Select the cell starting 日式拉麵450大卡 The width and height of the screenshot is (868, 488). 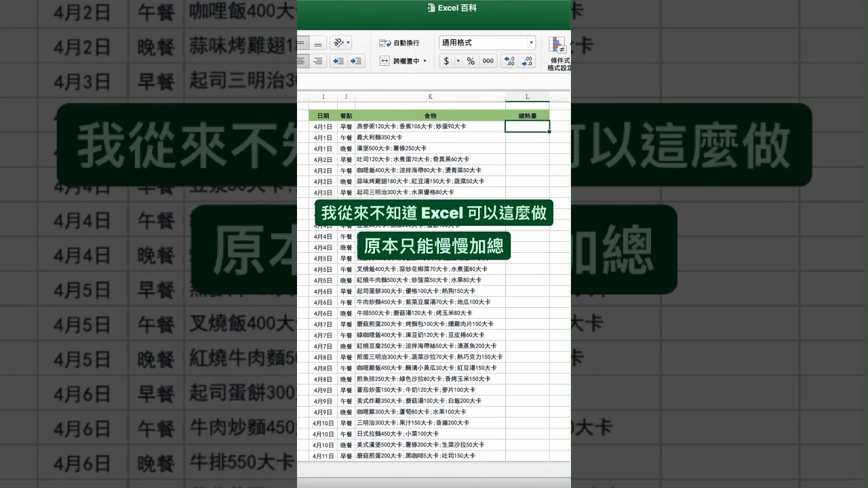tap(430, 434)
